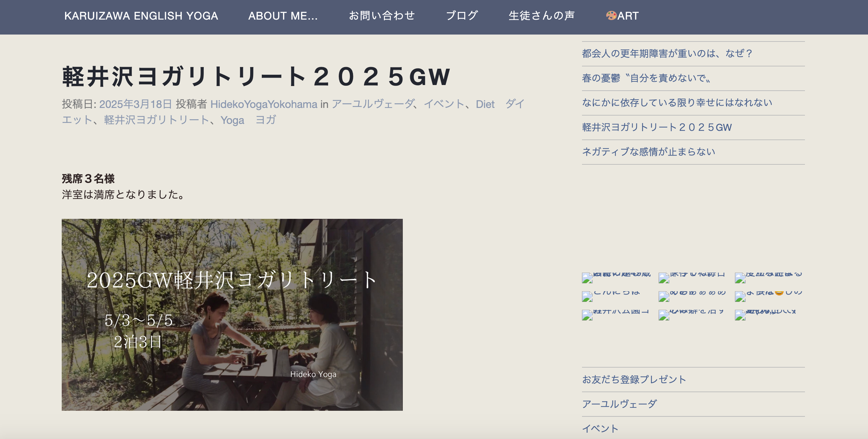Viewport: 868px width, 439px height.
Task: Click the text 洋室は満席となりました。
Action: [124, 194]
